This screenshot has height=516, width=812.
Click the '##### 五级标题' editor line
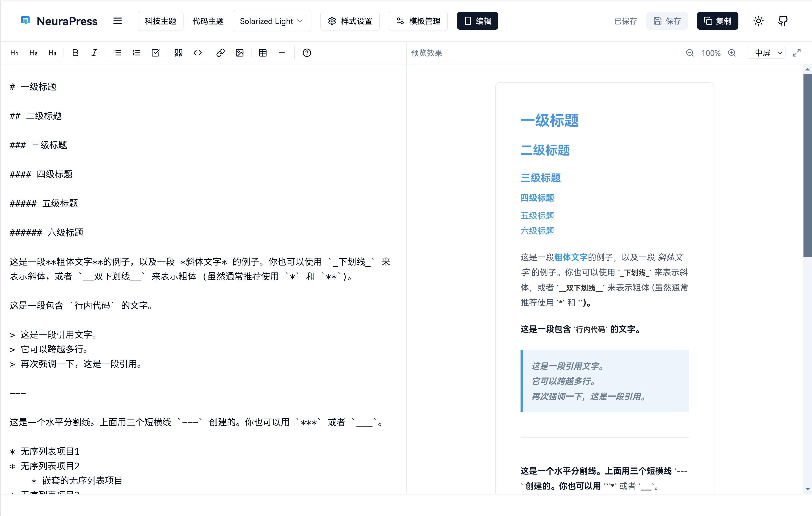[x=44, y=203]
